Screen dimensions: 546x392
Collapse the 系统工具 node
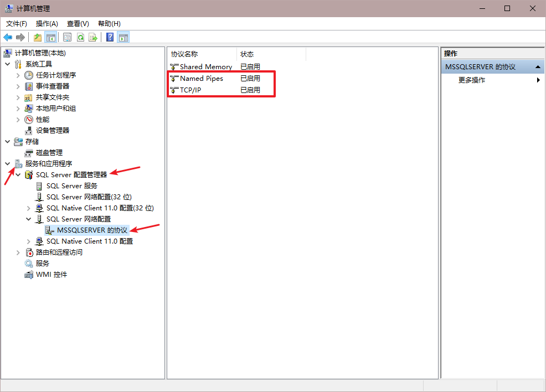(8, 64)
